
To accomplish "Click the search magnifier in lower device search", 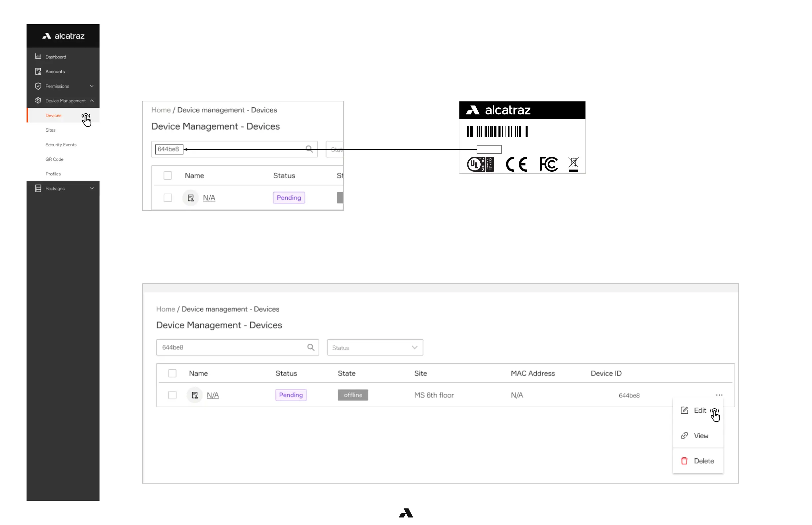I will [310, 347].
